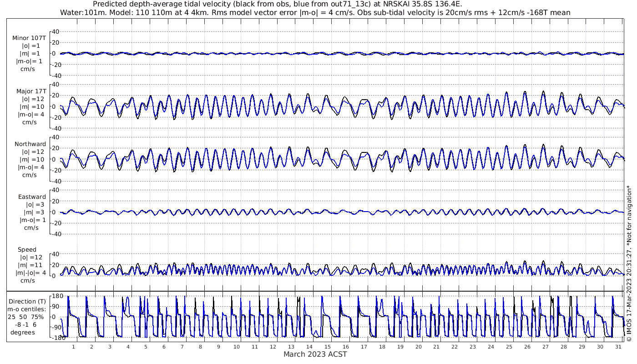Select day 10 tick label on x-axis
Image resolution: width=637 pixels, height=364 pixels.
tap(237, 347)
